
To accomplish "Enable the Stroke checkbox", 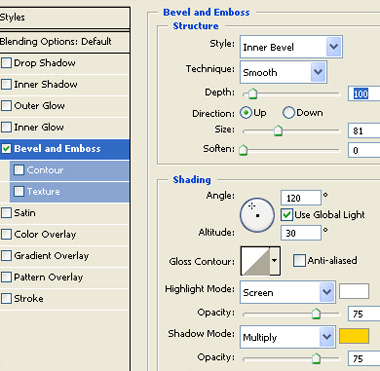I will tap(6, 298).
